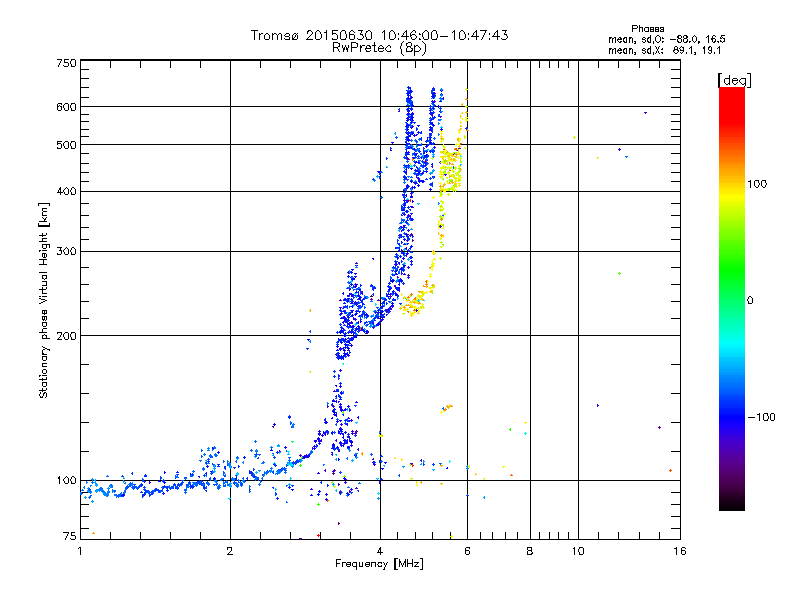800x600 pixels.
Task: Click the orange echo cluster near 230 km
Action: pyautogui.click(x=414, y=304)
